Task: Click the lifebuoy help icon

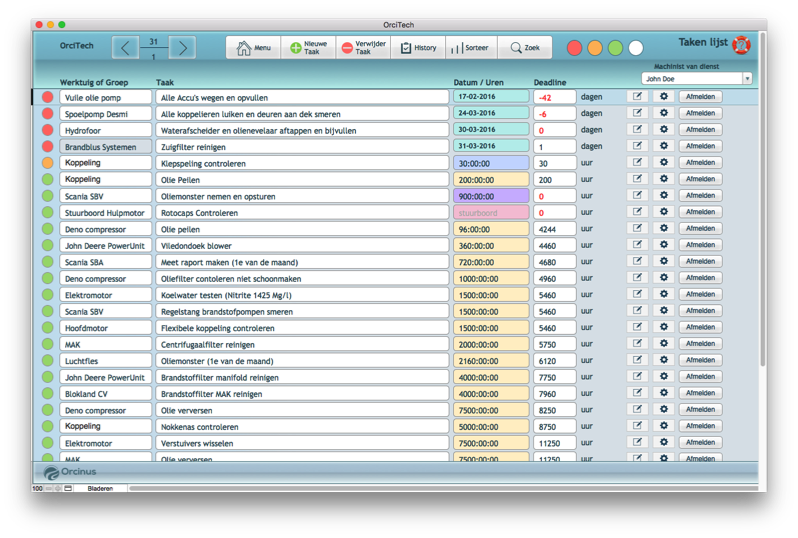Action: pyautogui.click(x=741, y=44)
